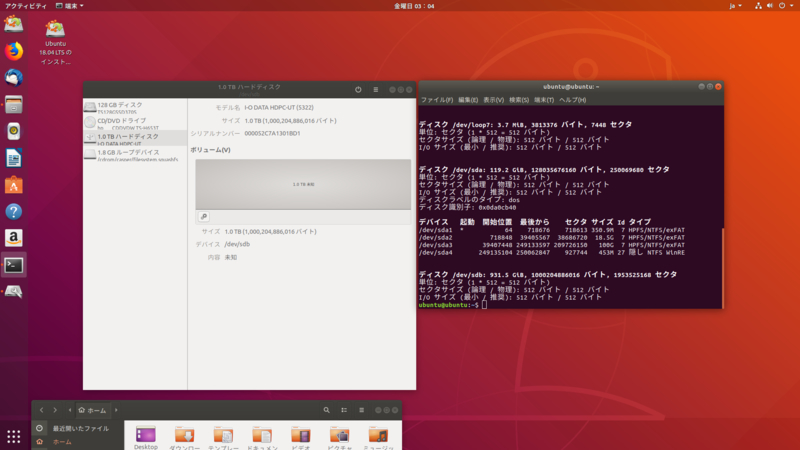Click the /dev/sdb device value in Disks
Screen dimensions: 800x450
237,244
